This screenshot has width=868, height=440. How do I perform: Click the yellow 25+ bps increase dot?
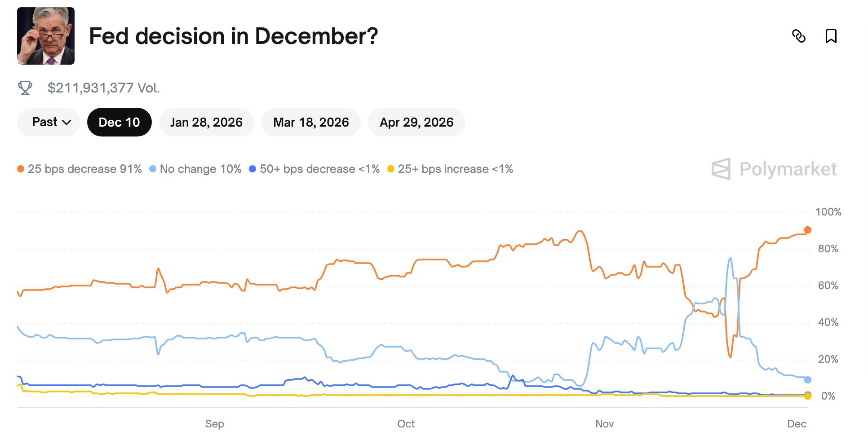[x=391, y=169]
